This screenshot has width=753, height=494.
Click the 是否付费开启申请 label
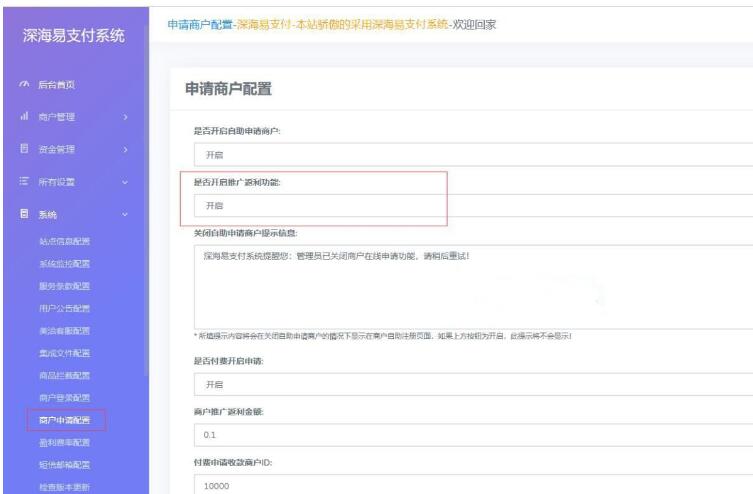(x=229, y=361)
